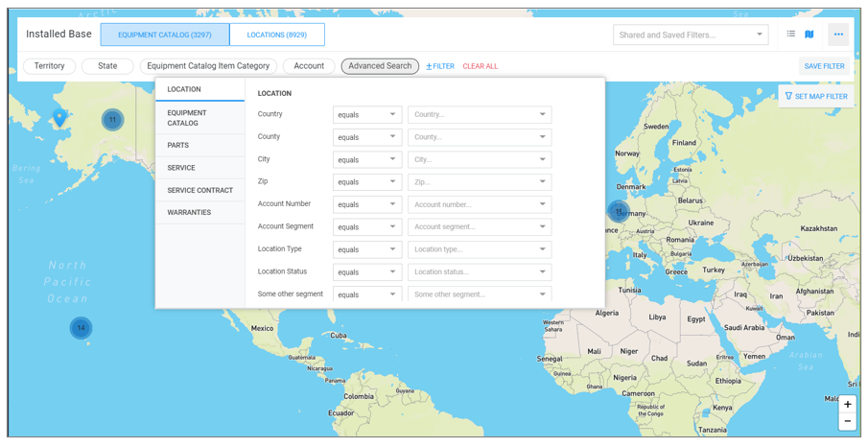Viewport: 868px width, 446px height.
Task: Click the Colombia label on map
Action: (359, 396)
